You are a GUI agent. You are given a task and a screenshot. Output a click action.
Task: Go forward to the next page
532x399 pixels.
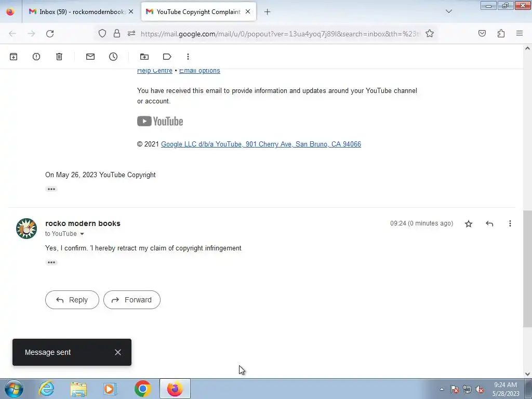(31, 34)
